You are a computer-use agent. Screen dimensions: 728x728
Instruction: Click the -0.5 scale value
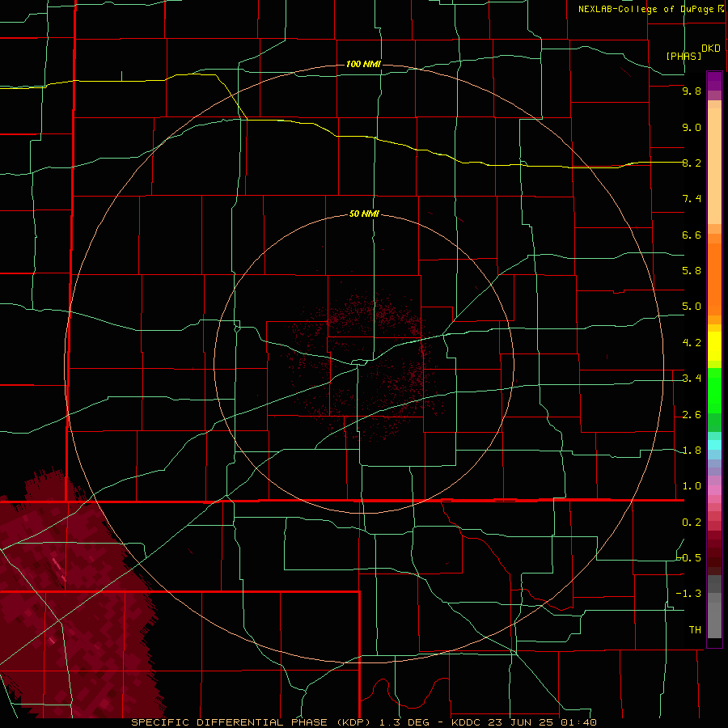689,558
